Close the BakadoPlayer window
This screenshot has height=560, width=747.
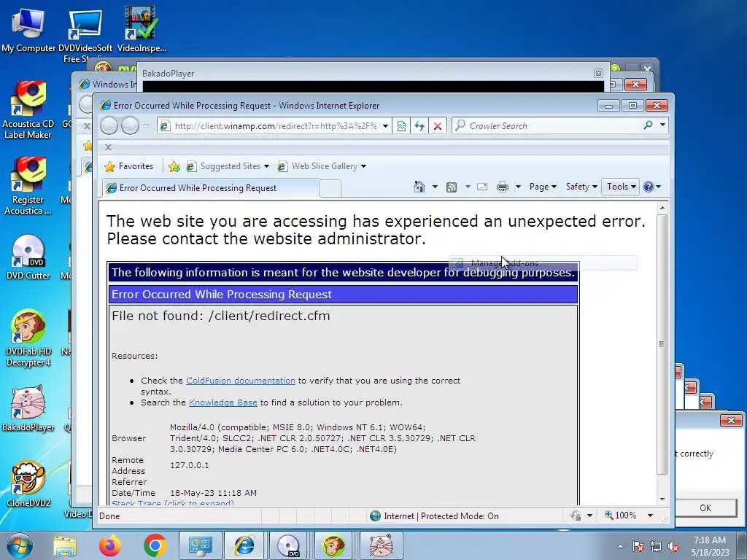(598, 73)
